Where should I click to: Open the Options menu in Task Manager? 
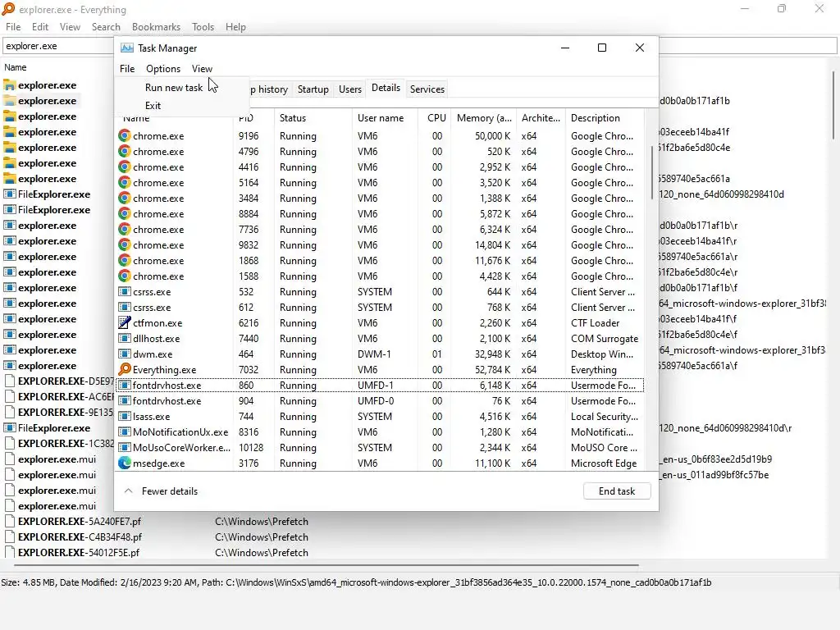163,69
